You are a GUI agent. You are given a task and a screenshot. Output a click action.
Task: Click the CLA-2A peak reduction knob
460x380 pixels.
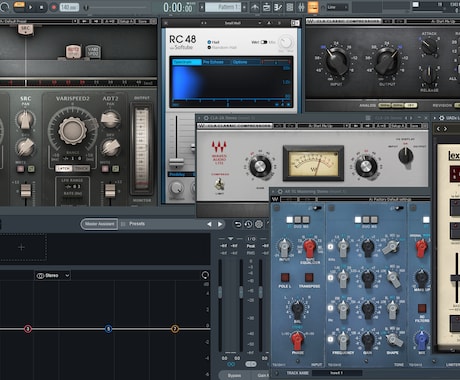pyautogui.click(x=366, y=166)
